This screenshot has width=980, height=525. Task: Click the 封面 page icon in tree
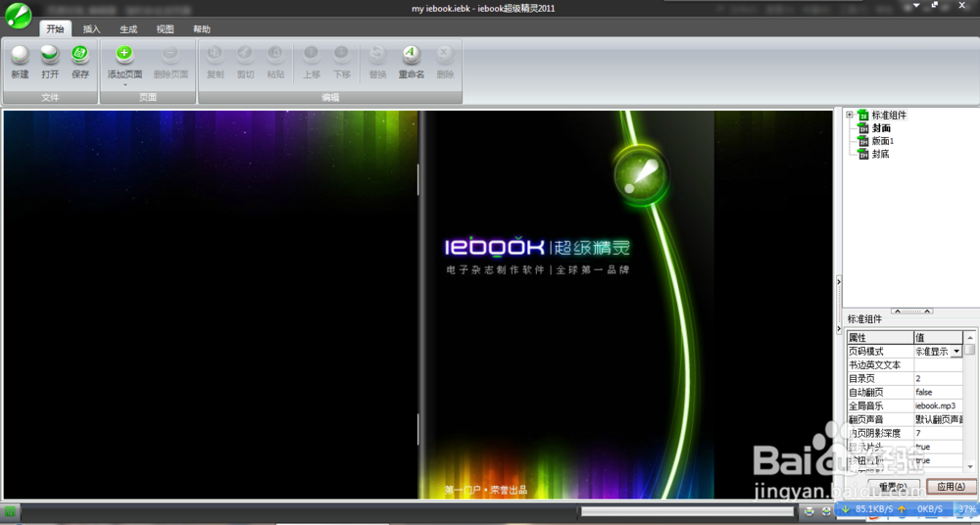click(x=863, y=128)
